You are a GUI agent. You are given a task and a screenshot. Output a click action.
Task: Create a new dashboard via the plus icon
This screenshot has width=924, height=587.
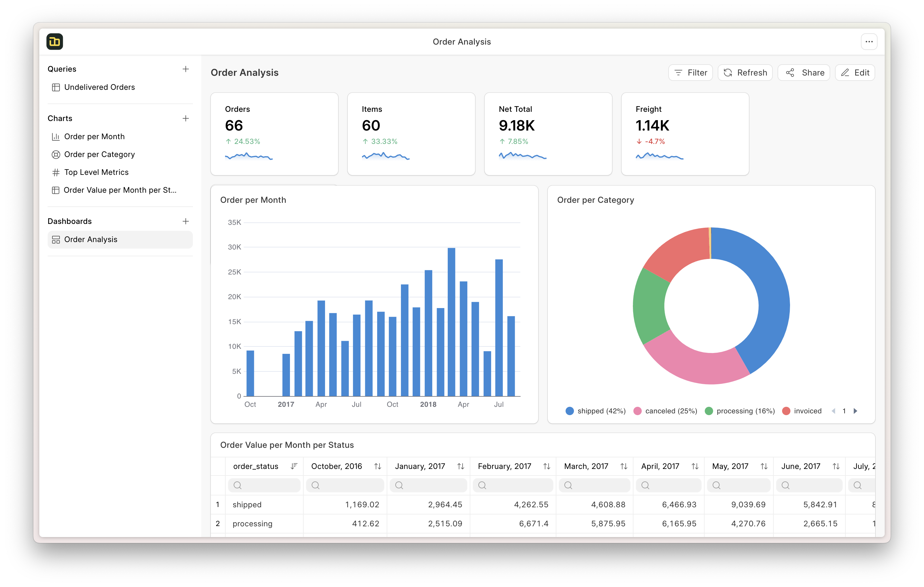click(x=186, y=221)
